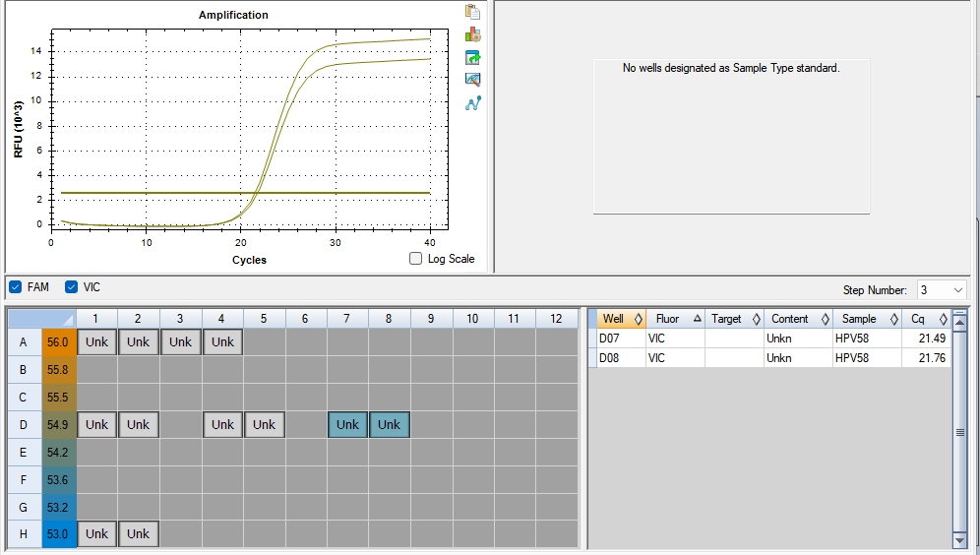The width and height of the screenshot is (980, 555).
Task: Select well D5 in the plate grid
Action: pos(265,425)
